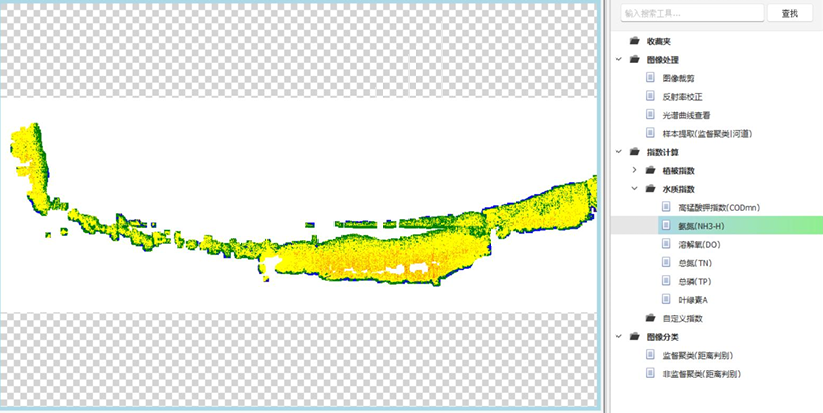The width and height of the screenshot is (823, 413).
Task: Click the tool icon beside 溶解氧(DO)
Action: pos(667,244)
